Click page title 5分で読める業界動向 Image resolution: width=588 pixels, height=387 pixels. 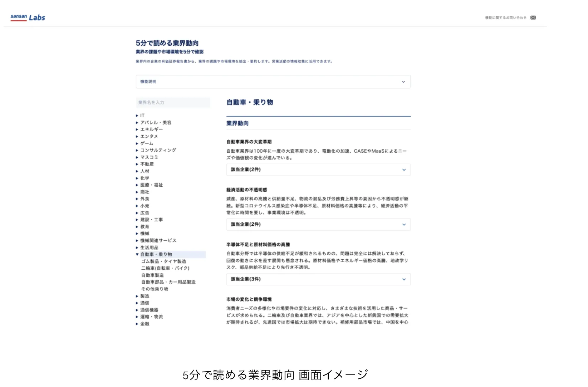coord(167,43)
